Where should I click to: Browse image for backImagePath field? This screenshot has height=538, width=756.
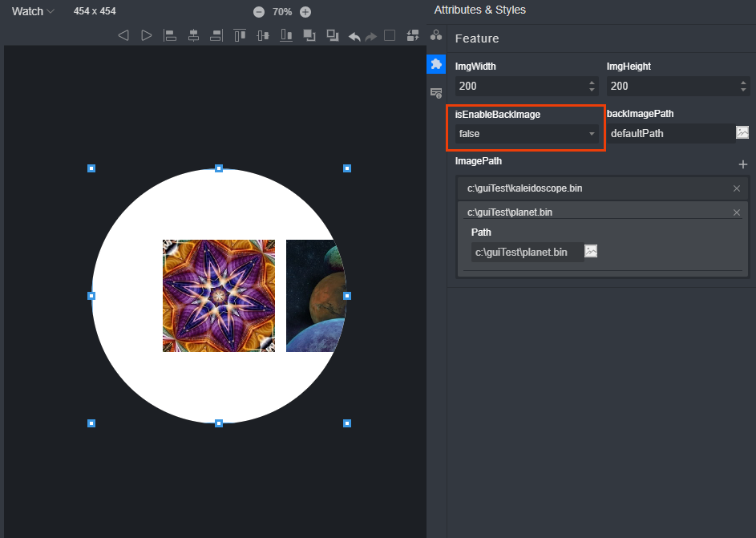click(x=742, y=133)
